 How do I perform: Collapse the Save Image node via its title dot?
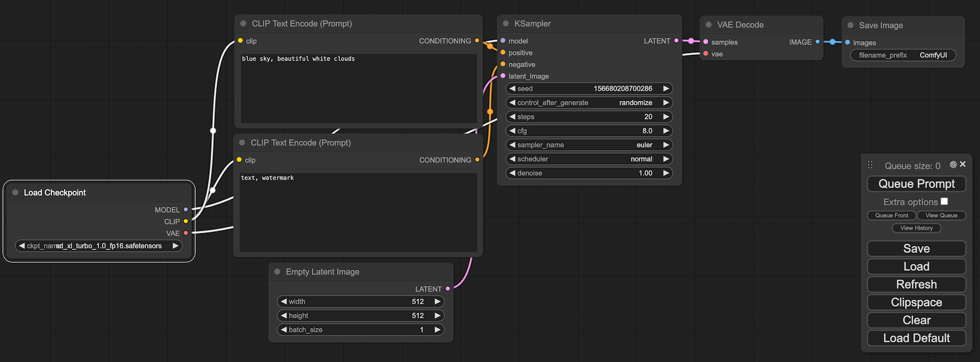click(850, 25)
